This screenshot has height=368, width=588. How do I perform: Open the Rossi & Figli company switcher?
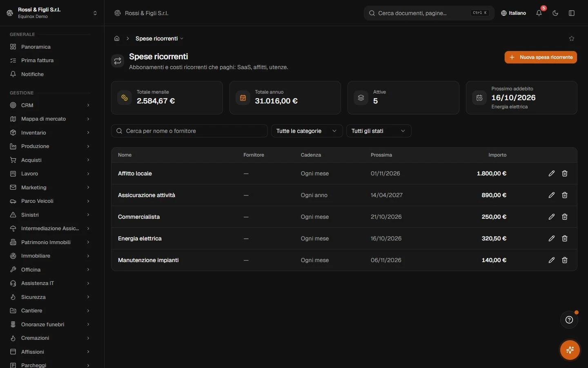52,13
